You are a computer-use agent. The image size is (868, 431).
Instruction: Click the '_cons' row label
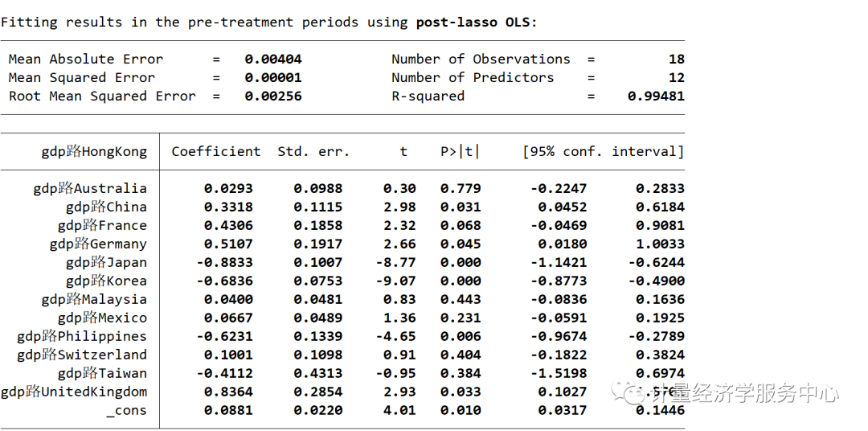[126, 411]
